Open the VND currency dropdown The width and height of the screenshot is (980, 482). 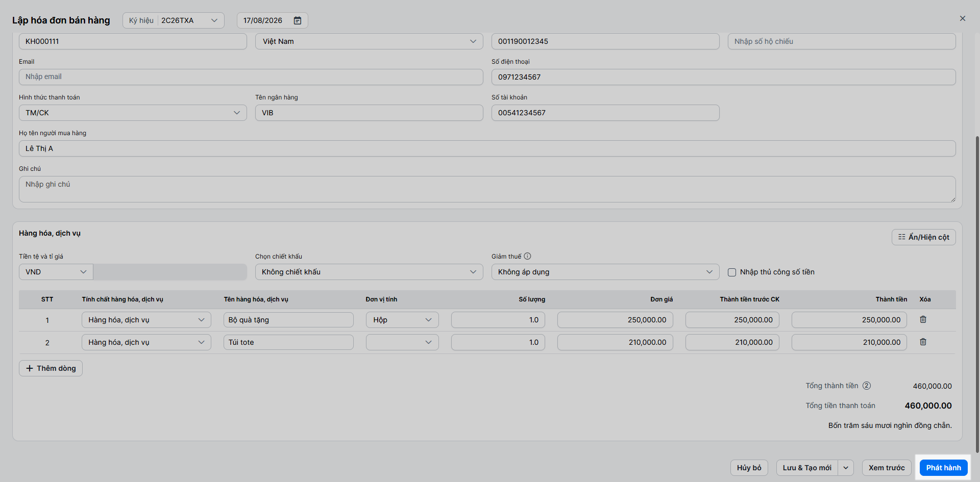tap(56, 272)
